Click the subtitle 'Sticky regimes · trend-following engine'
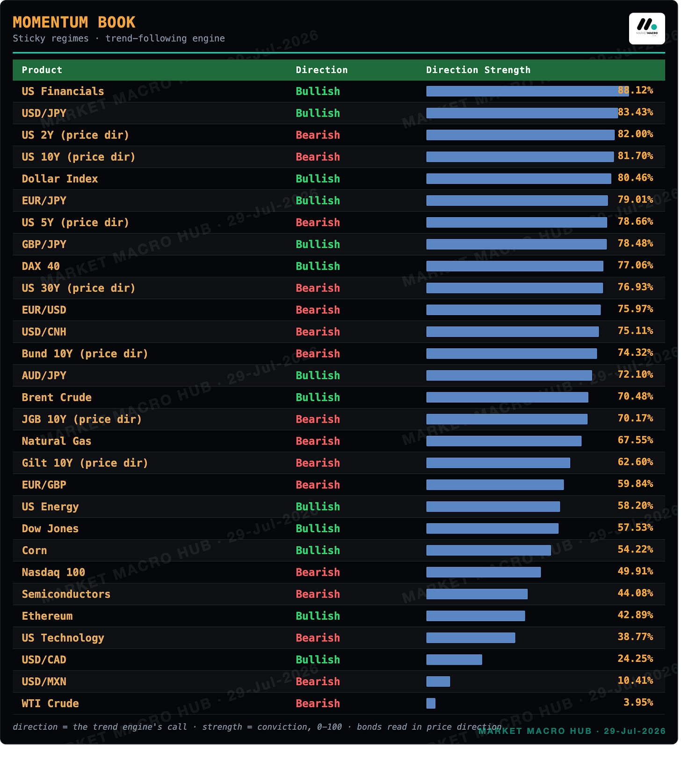The width and height of the screenshot is (681, 784). point(119,38)
